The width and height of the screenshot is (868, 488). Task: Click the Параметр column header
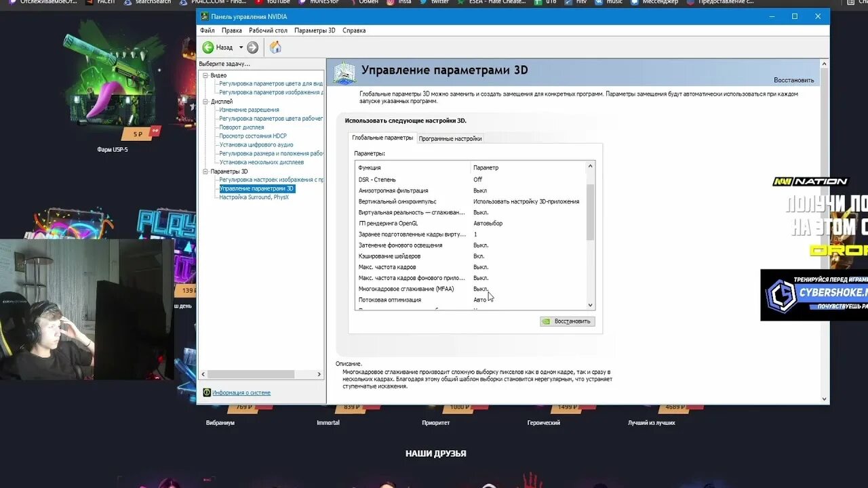pos(528,167)
